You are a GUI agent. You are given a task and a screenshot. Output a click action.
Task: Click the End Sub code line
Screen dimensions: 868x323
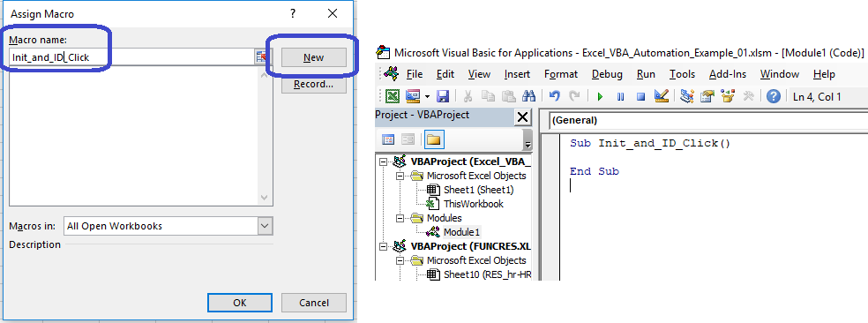(594, 172)
